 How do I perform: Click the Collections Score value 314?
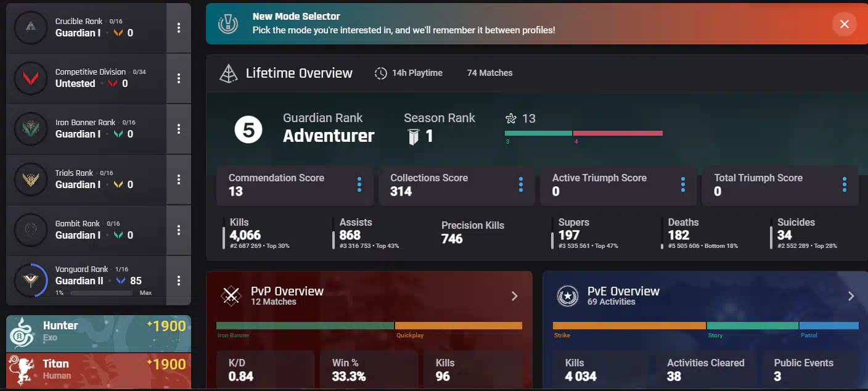coord(401,191)
